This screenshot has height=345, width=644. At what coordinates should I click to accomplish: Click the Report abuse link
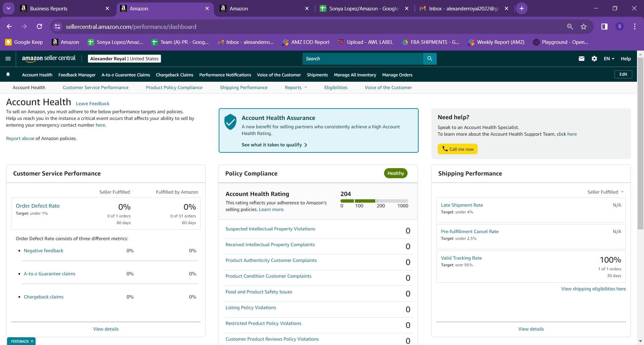20,138
